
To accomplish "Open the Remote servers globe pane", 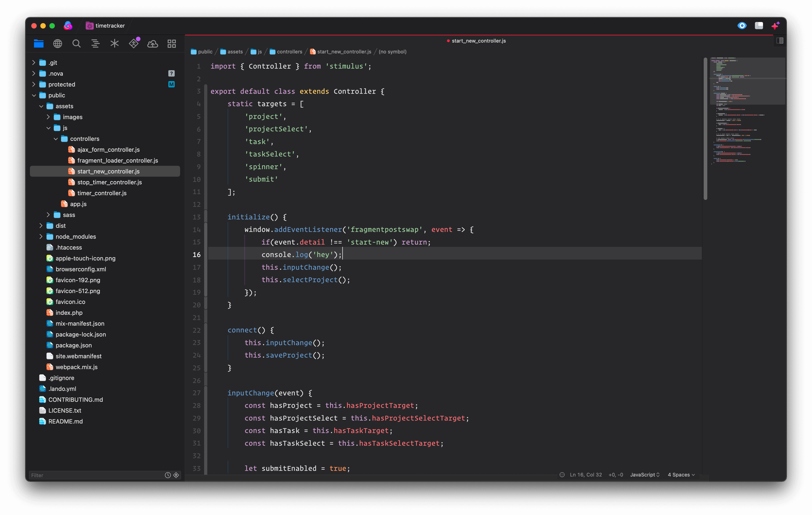I will coord(58,43).
